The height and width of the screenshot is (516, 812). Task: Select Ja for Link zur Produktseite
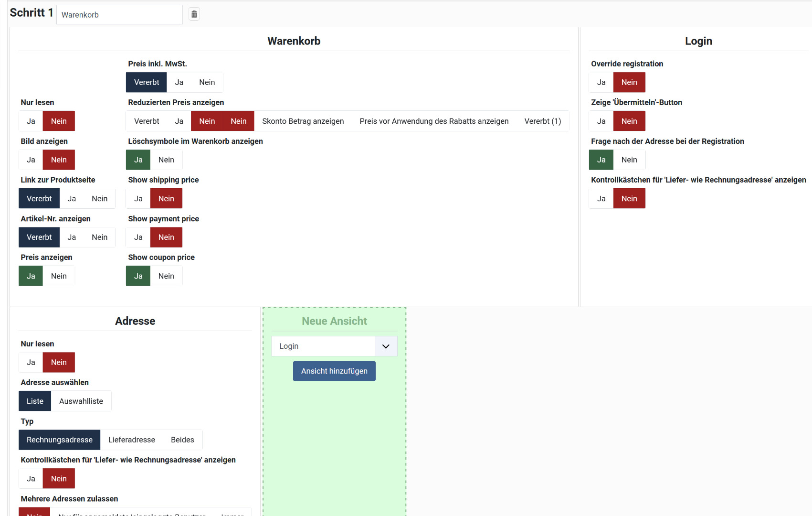click(72, 199)
